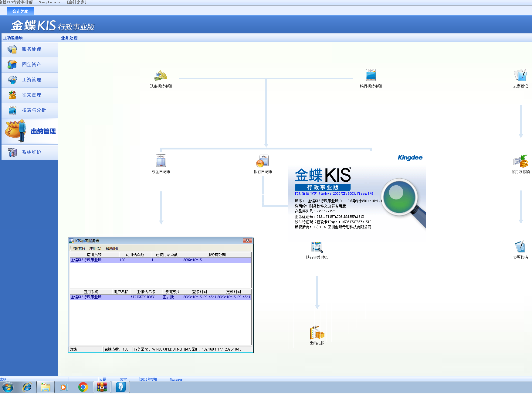Click the Windows Start button
Screen dimensions: 532x394
[x=8, y=387]
